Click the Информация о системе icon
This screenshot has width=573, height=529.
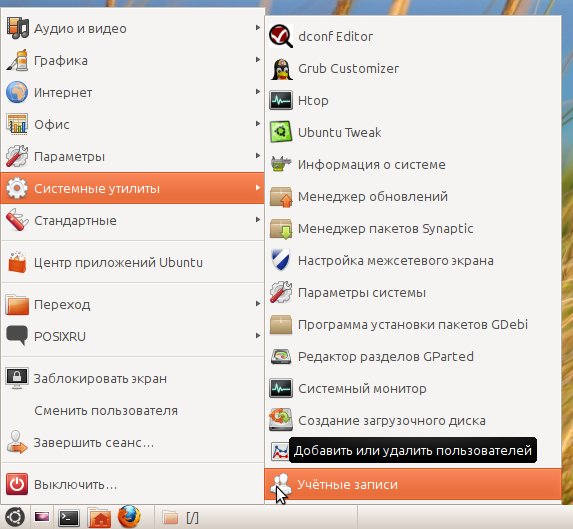281,164
